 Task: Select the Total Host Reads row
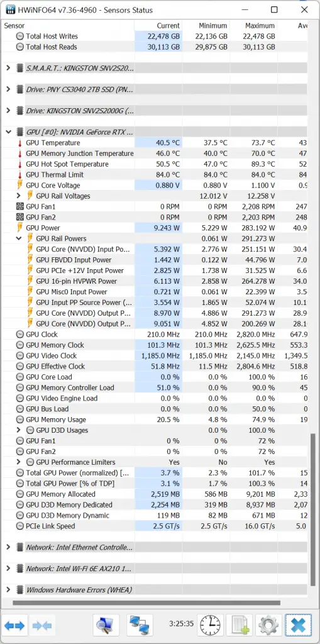tap(154, 47)
